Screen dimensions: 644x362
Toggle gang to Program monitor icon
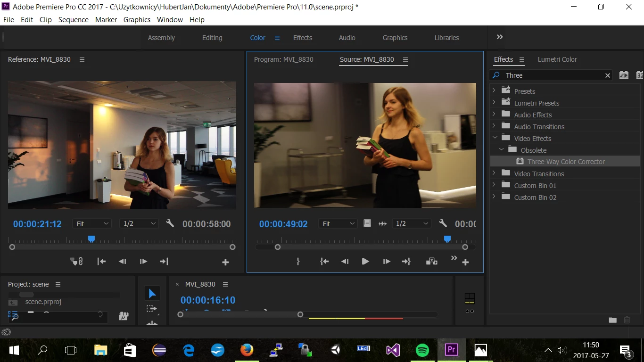click(76, 261)
